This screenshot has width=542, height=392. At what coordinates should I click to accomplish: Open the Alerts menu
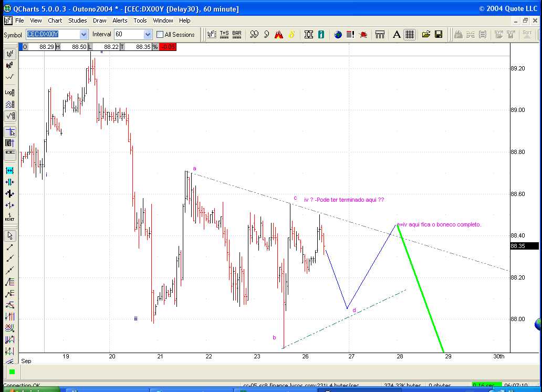tap(120, 20)
